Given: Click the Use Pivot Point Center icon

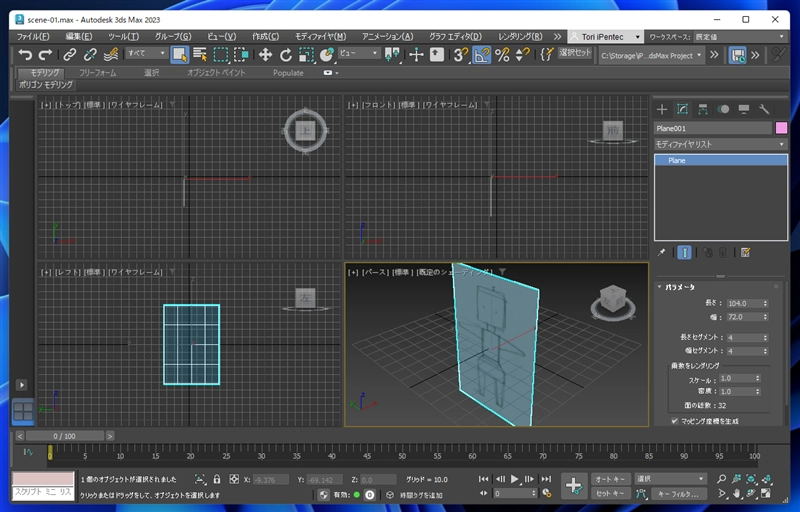Looking at the screenshot, I should click(392, 55).
